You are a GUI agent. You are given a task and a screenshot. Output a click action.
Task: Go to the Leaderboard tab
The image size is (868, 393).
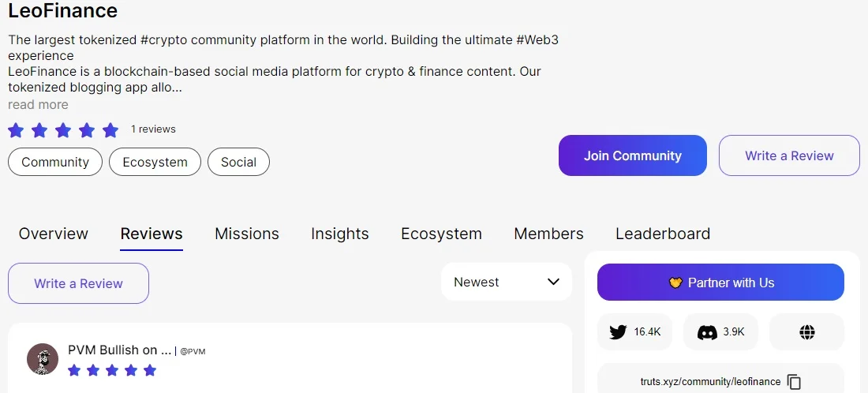[x=663, y=234]
